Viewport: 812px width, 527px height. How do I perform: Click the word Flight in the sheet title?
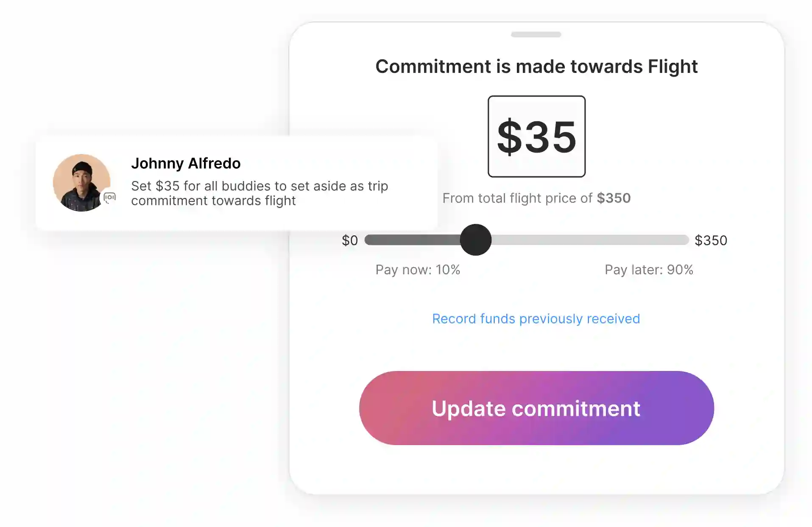tap(672, 67)
